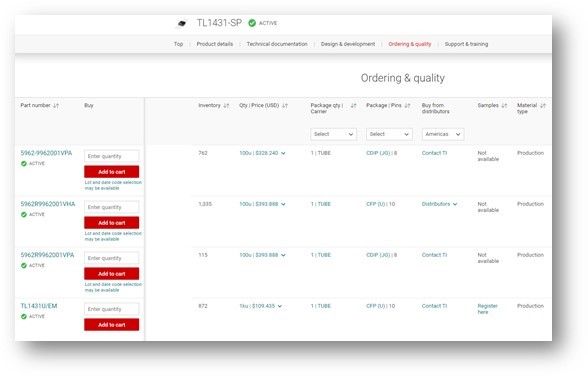Click the TL1431-SP product title
Viewport: 588px width, 377px height.
point(219,23)
